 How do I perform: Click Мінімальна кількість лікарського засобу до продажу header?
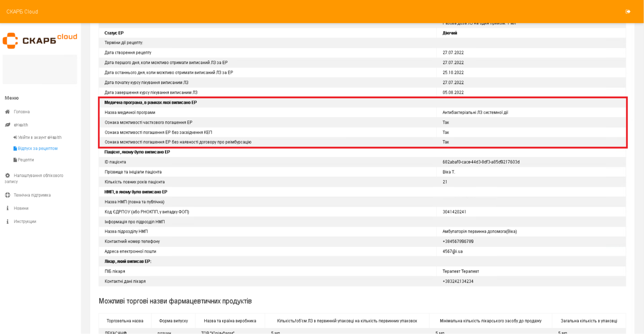pyautogui.click(x=490, y=321)
